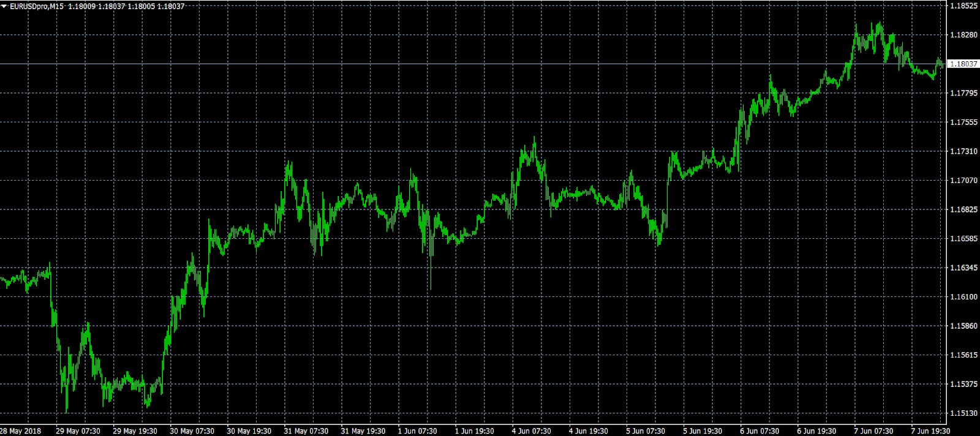Click the 1.17310 price scale label
980x436 pixels.
[963, 151]
